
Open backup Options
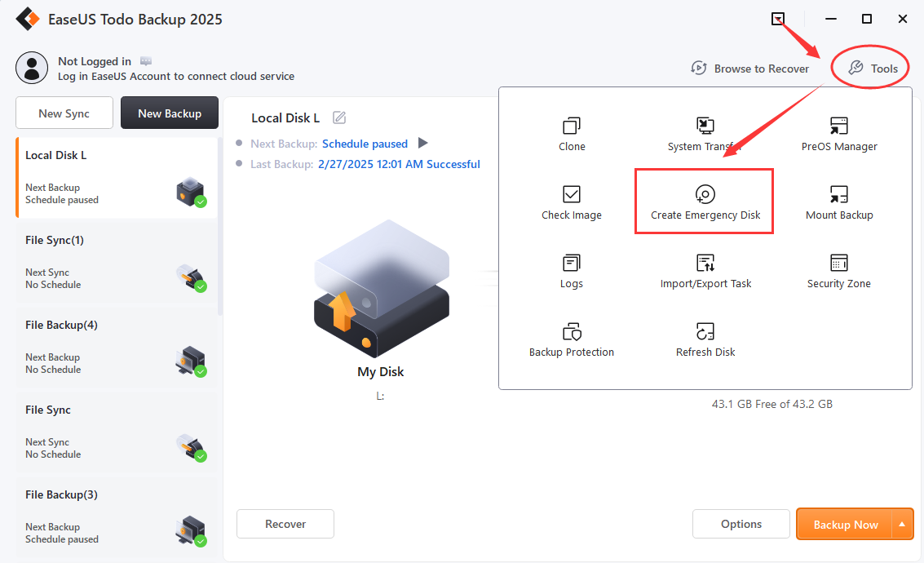(741, 524)
